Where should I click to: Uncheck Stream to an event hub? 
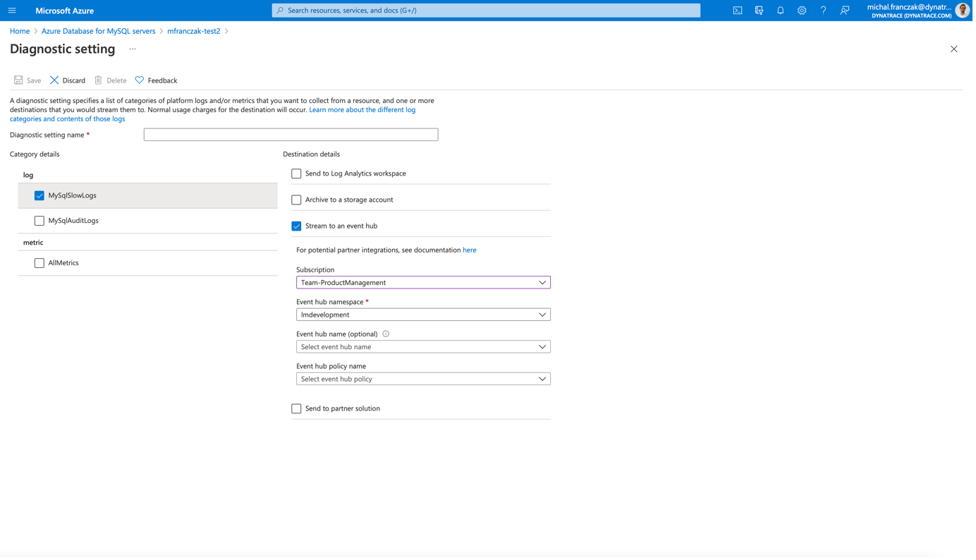click(x=298, y=227)
